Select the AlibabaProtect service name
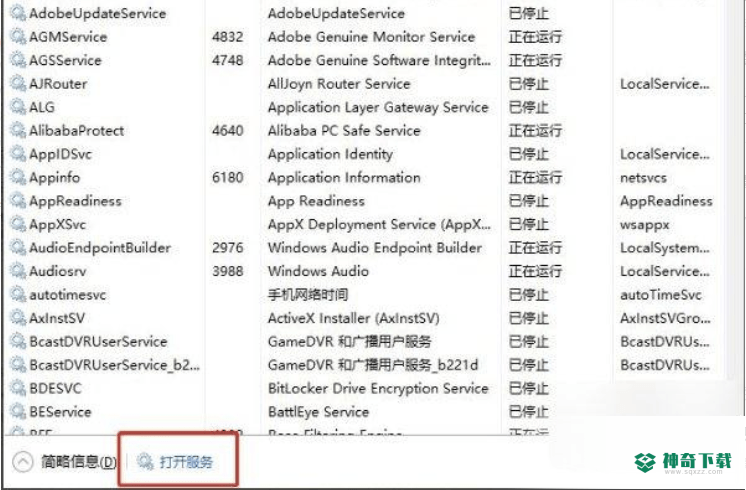 click(x=77, y=130)
